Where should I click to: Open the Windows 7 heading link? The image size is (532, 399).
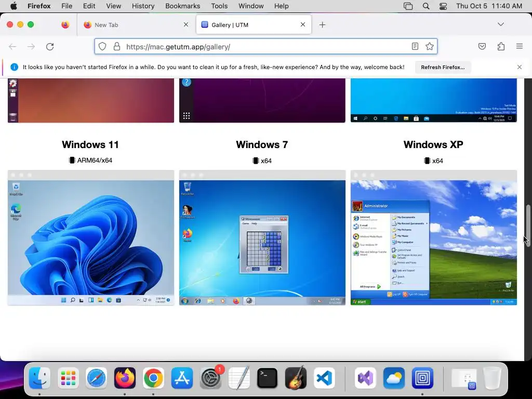click(262, 144)
